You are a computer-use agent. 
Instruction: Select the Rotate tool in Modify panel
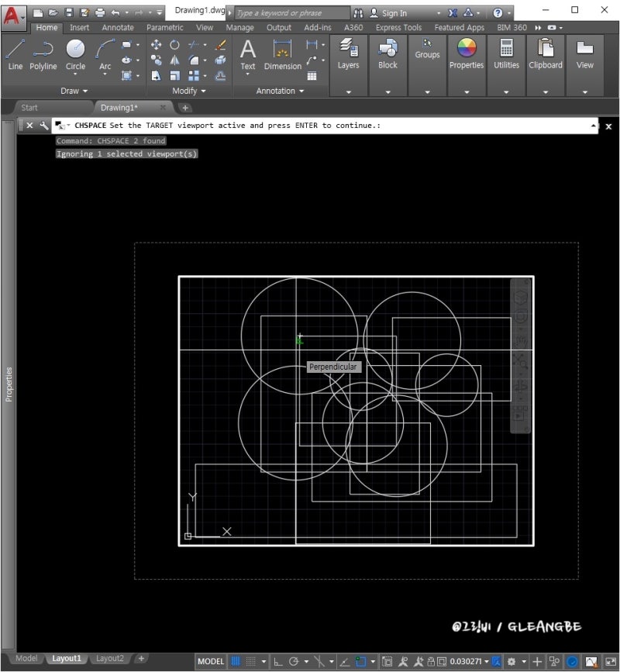[174, 44]
